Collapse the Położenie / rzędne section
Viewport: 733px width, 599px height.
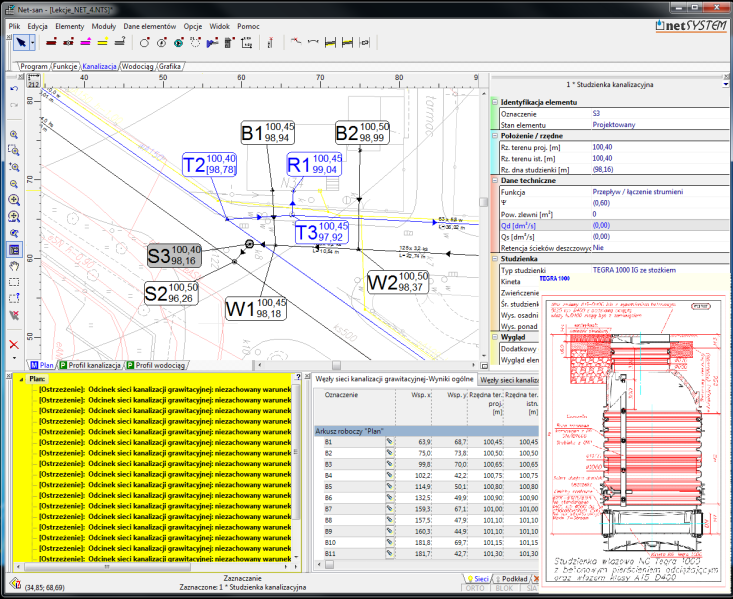(x=495, y=136)
